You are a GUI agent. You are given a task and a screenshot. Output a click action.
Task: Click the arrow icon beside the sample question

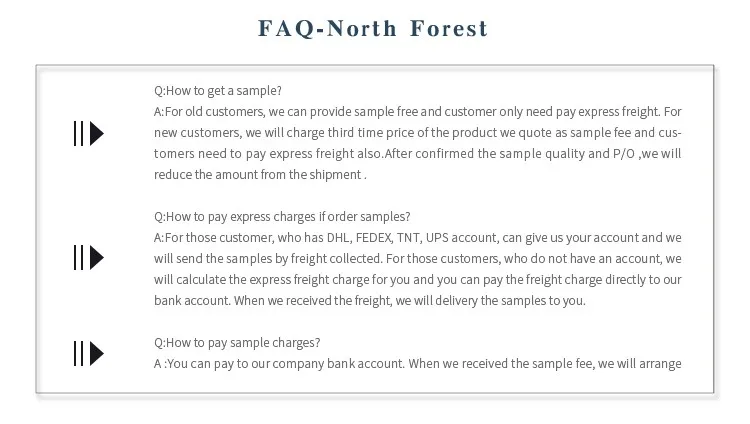(88, 133)
